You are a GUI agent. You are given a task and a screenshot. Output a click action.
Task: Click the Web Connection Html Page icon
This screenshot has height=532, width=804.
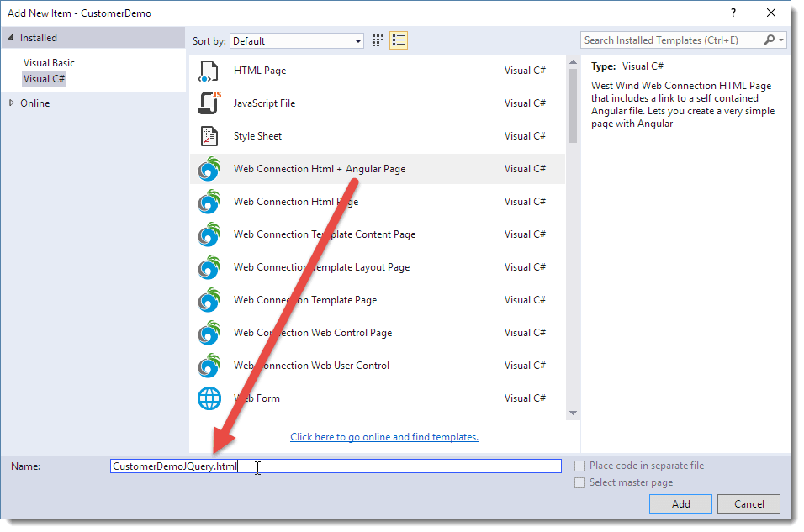tap(209, 202)
